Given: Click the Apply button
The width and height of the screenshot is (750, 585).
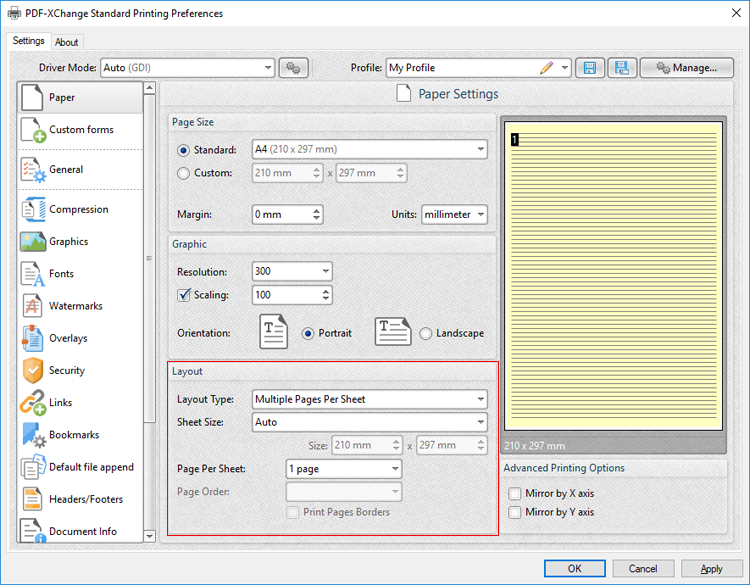Looking at the screenshot, I should pyautogui.click(x=711, y=568).
